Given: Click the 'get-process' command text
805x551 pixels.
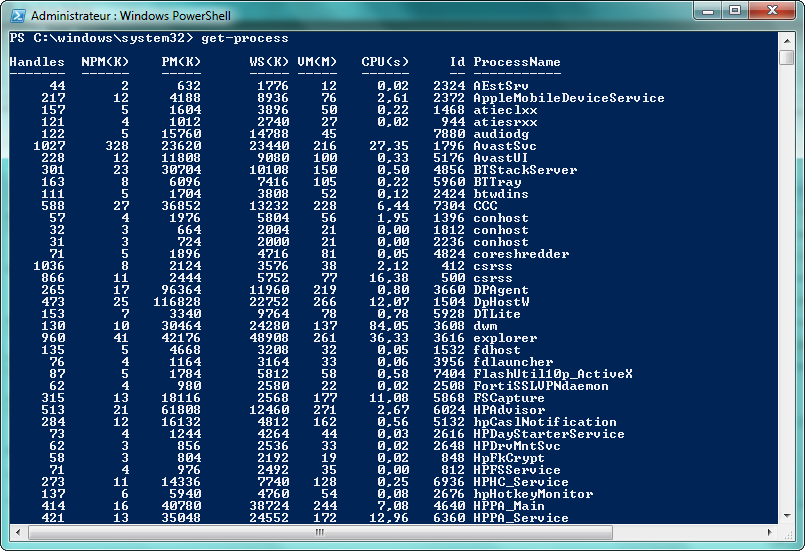Looking at the screenshot, I should click(245, 38).
